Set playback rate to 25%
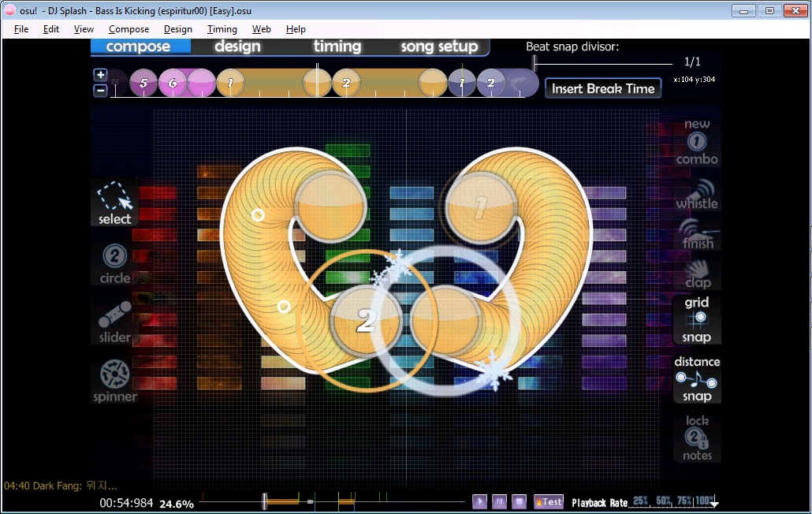812x514 pixels. [x=641, y=501]
